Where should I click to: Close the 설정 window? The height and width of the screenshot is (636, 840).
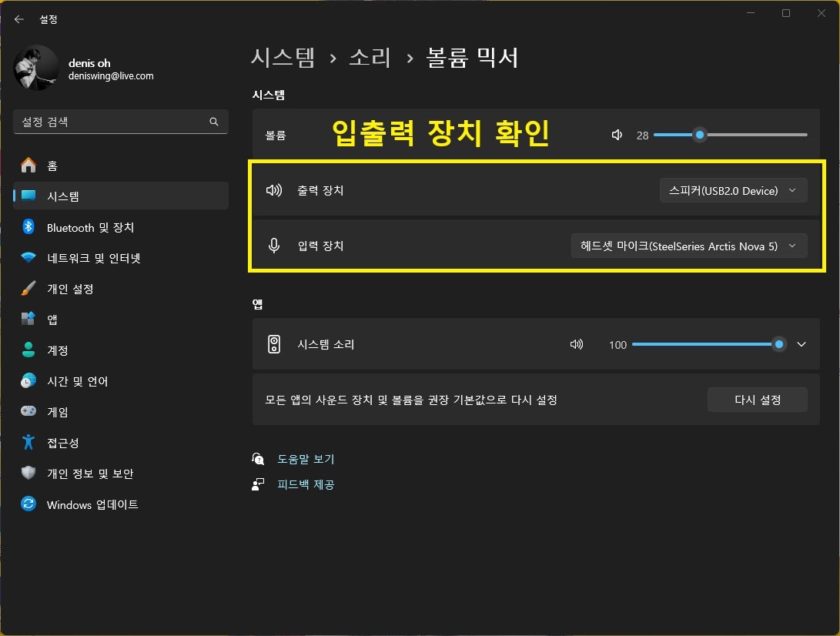822,13
